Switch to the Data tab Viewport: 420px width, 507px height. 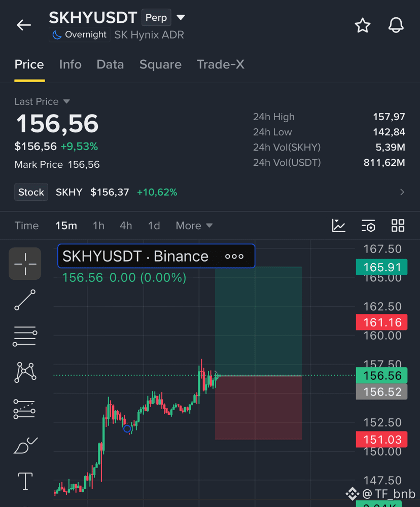pyautogui.click(x=110, y=64)
